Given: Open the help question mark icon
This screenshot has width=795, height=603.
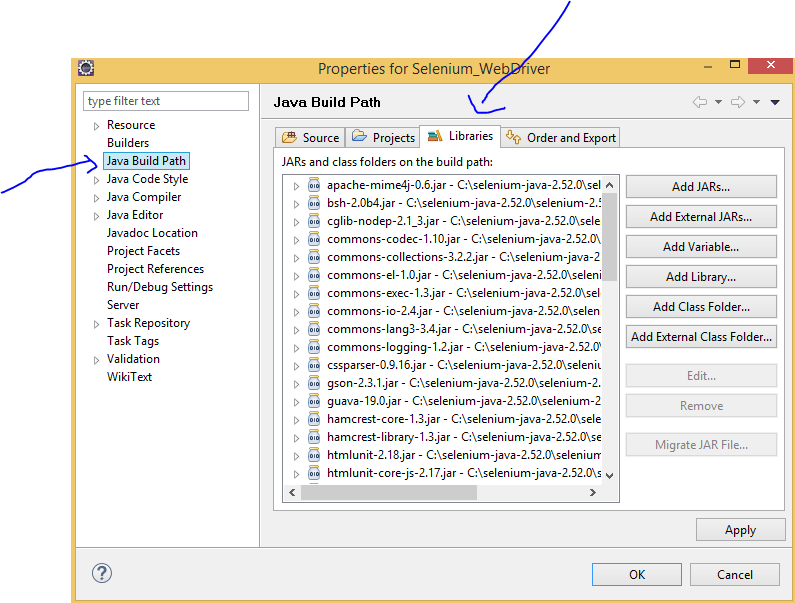Looking at the screenshot, I should (x=102, y=574).
